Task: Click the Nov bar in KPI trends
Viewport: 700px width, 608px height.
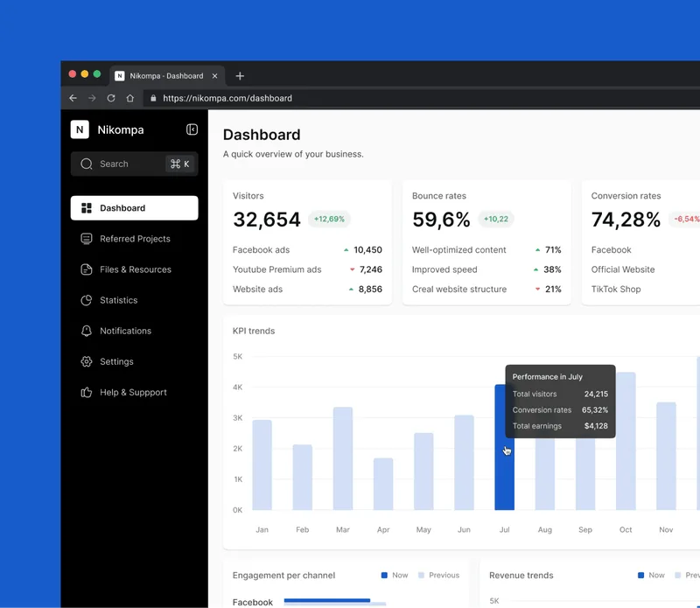Action: click(666, 457)
